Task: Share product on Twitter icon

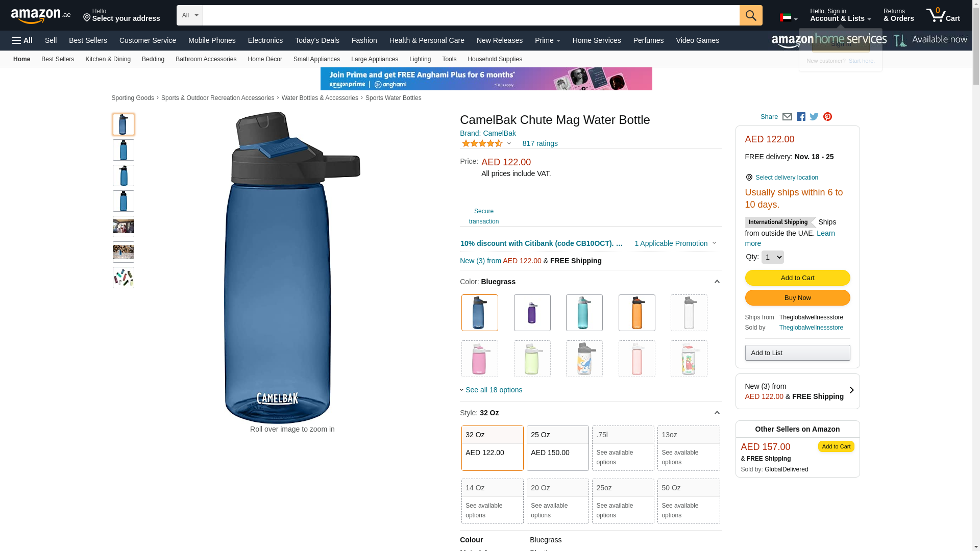Action: 814,117
